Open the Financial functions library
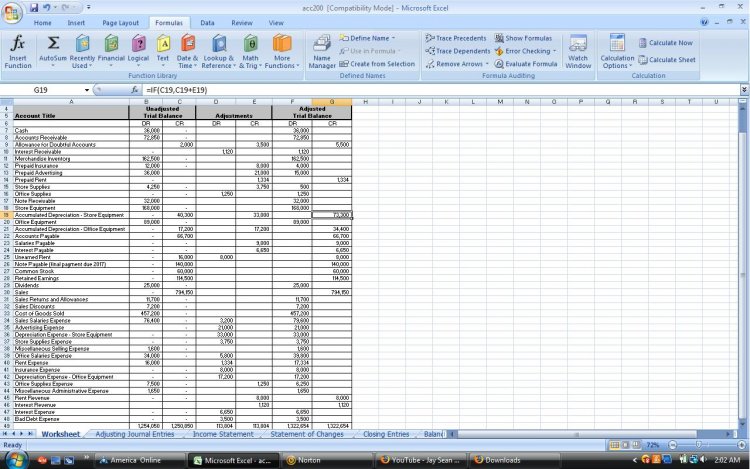Screen dimensions: 750x469 coord(111,50)
